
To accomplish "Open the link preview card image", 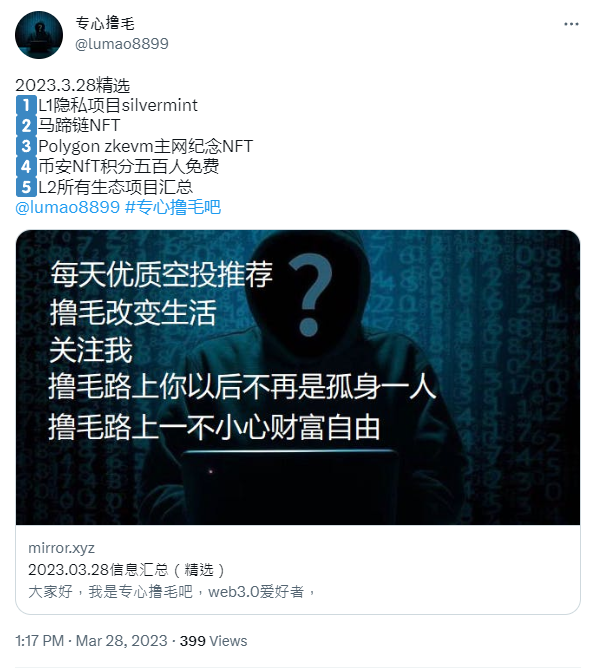I will [298, 377].
